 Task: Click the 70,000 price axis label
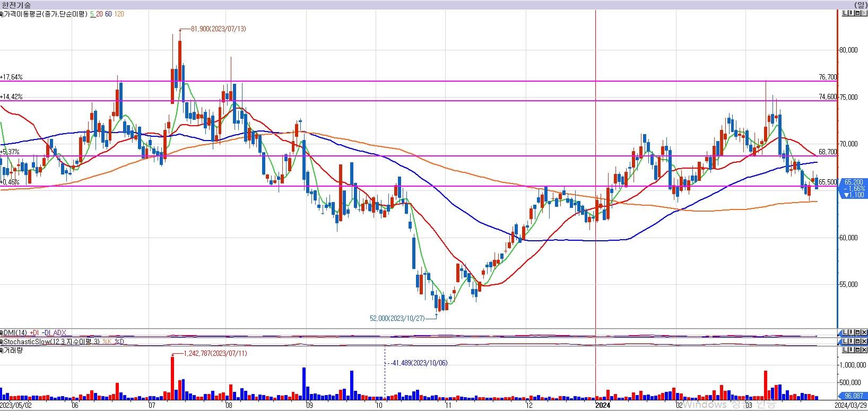pos(849,144)
